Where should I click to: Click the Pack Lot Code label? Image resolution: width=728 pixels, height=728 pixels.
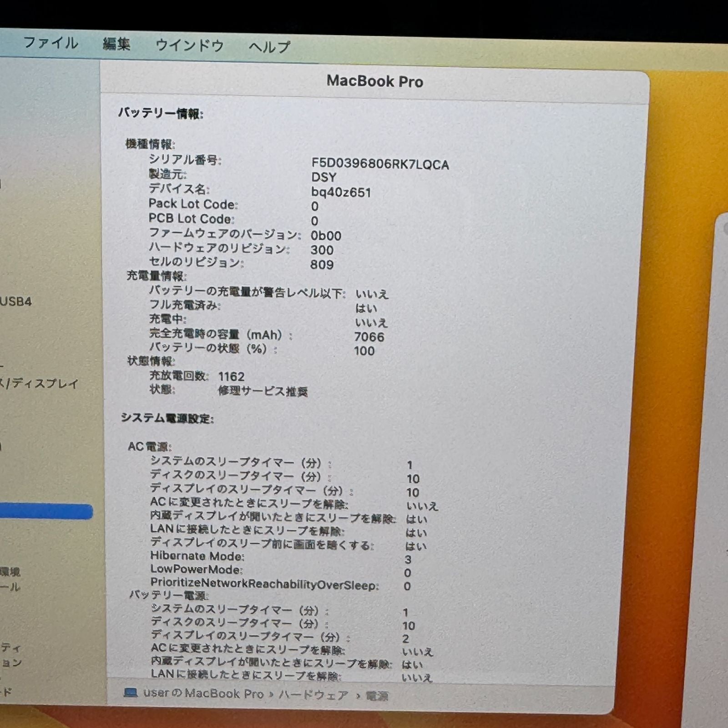[x=193, y=204]
